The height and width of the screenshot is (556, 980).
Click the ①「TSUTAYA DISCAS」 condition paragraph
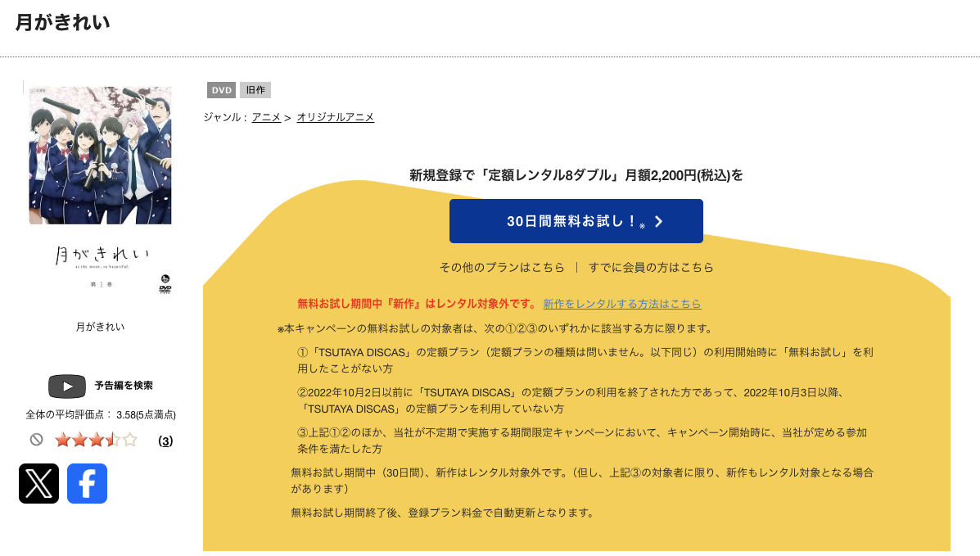click(585, 360)
